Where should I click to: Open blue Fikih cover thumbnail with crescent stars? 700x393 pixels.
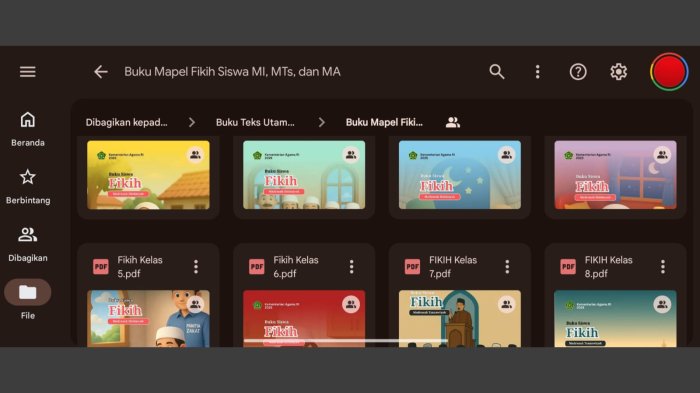pos(460,175)
